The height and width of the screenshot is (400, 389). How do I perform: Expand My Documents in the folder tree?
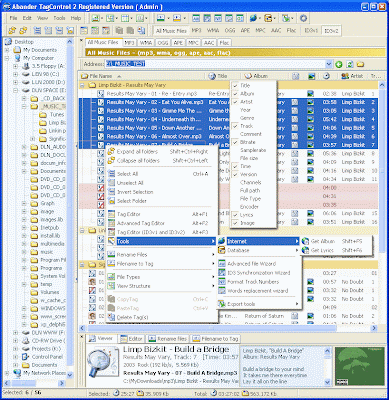tap(7, 50)
